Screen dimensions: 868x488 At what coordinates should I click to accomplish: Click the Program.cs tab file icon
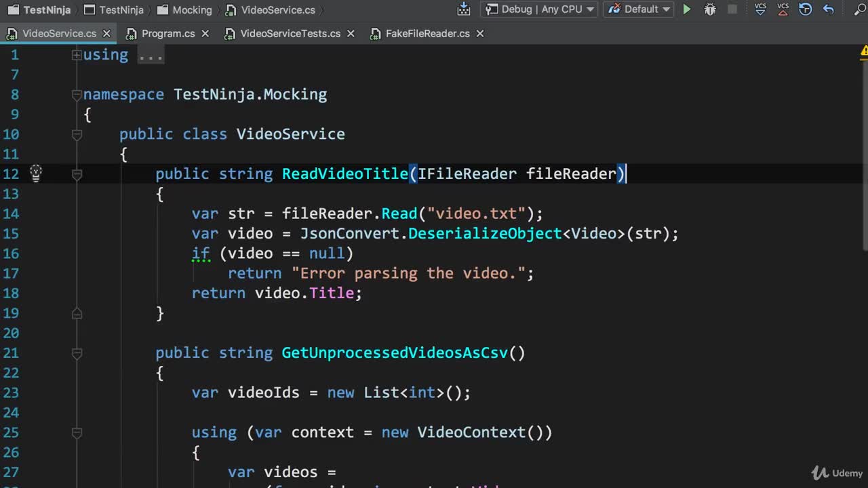click(x=132, y=33)
